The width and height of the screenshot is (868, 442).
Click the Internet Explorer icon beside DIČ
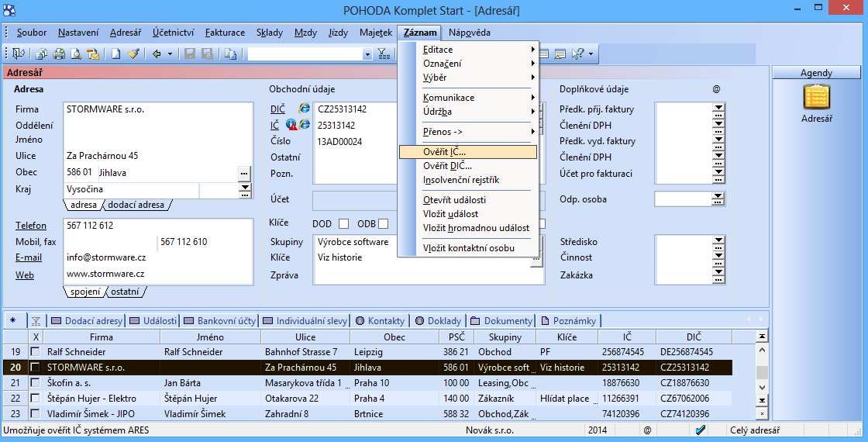[x=304, y=109]
